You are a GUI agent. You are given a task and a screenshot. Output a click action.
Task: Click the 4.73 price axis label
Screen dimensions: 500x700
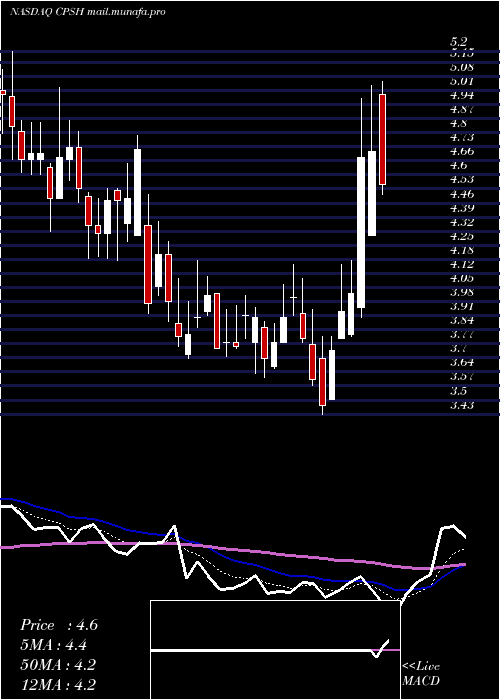(462, 137)
